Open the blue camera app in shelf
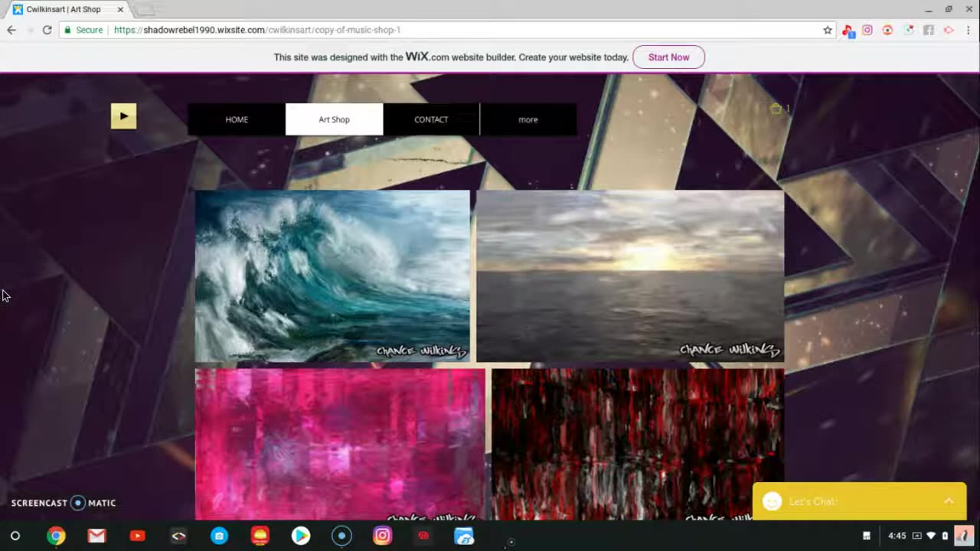The width and height of the screenshot is (980, 551). [x=219, y=536]
